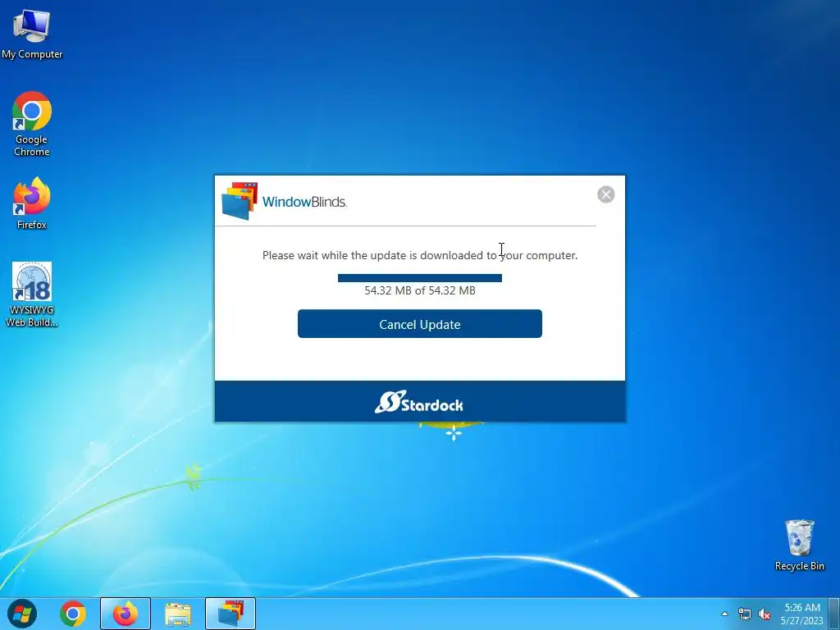Open Windows Explorer from the taskbar
The width and height of the screenshot is (840, 630).
click(178, 614)
